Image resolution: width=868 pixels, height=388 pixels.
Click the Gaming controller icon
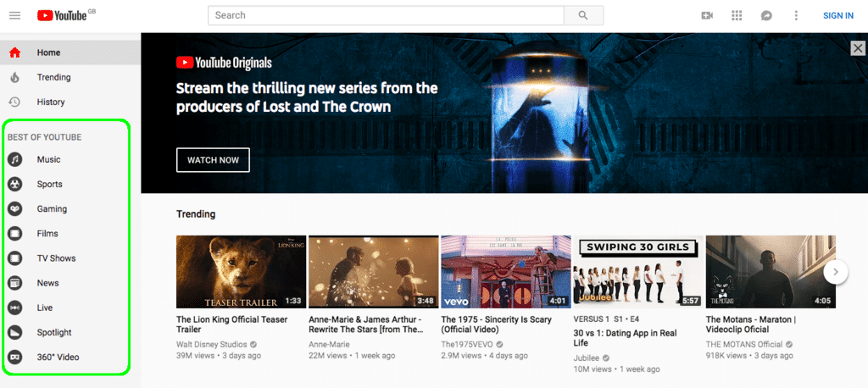[x=15, y=209]
